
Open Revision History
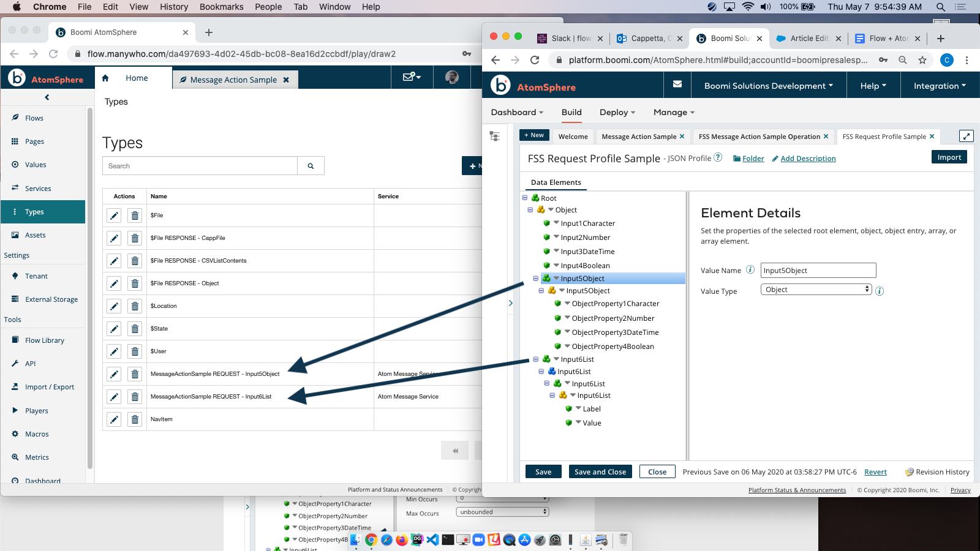click(x=938, y=472)
